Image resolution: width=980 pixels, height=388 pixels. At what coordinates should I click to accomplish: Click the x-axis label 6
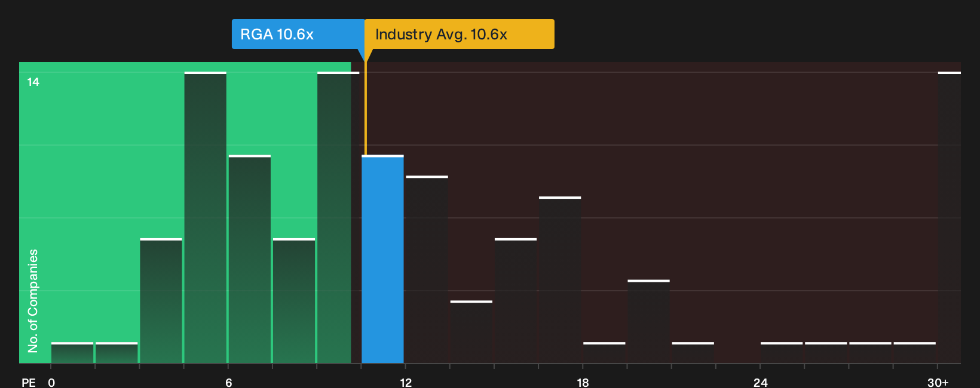pos(229,383)
